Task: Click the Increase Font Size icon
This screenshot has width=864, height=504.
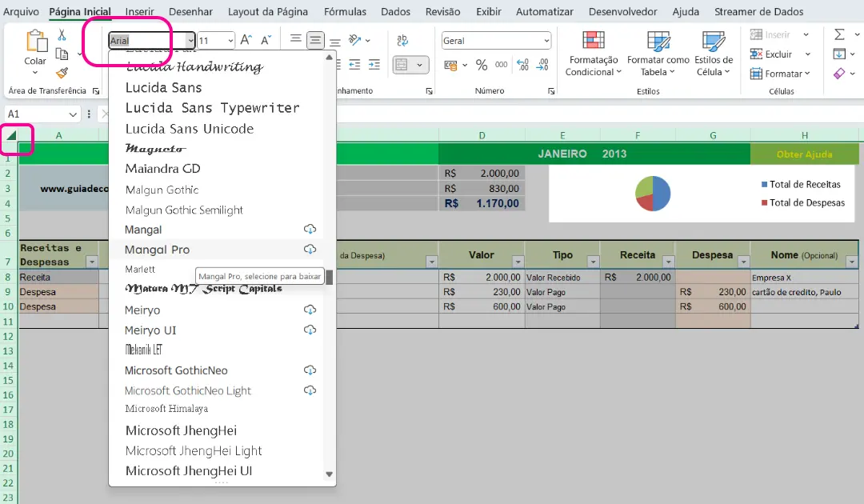Action: (x=246, y=40)
